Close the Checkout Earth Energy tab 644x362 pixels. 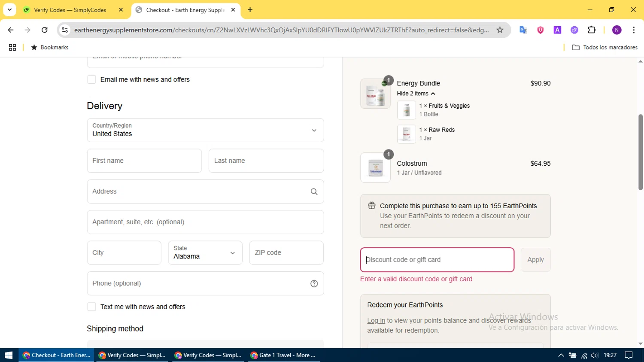[233, 10]
